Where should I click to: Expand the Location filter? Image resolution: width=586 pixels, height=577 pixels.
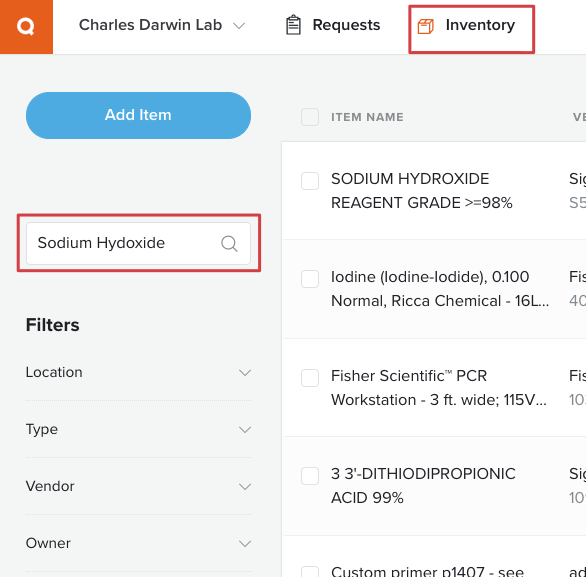tap(138, 373)
